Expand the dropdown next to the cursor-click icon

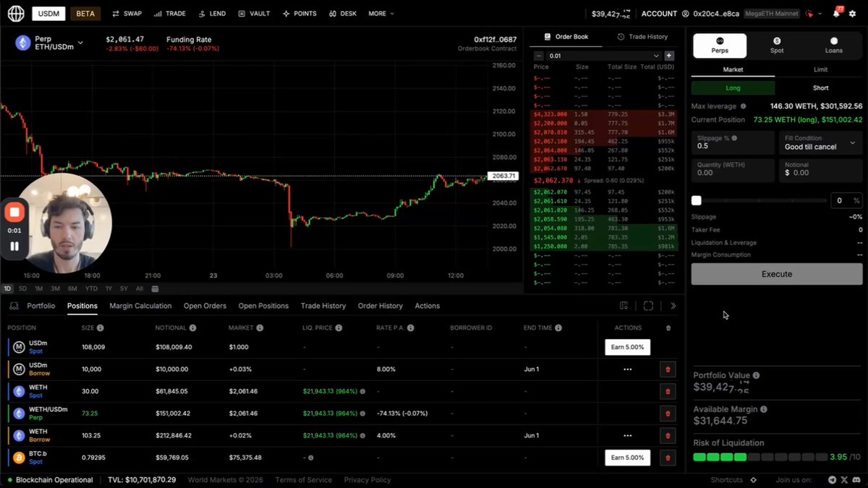(x=822, y=13)
